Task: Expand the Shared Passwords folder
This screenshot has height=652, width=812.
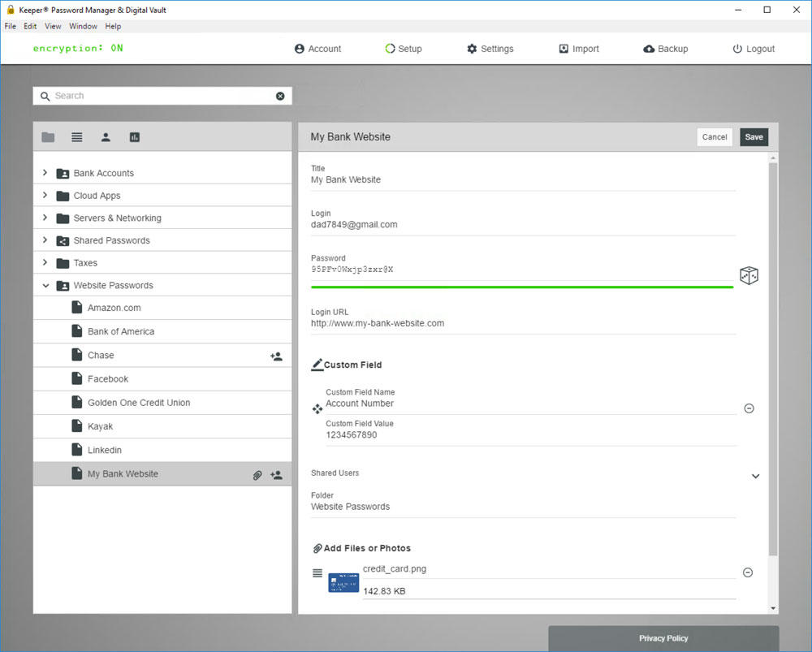Action: 45,240
